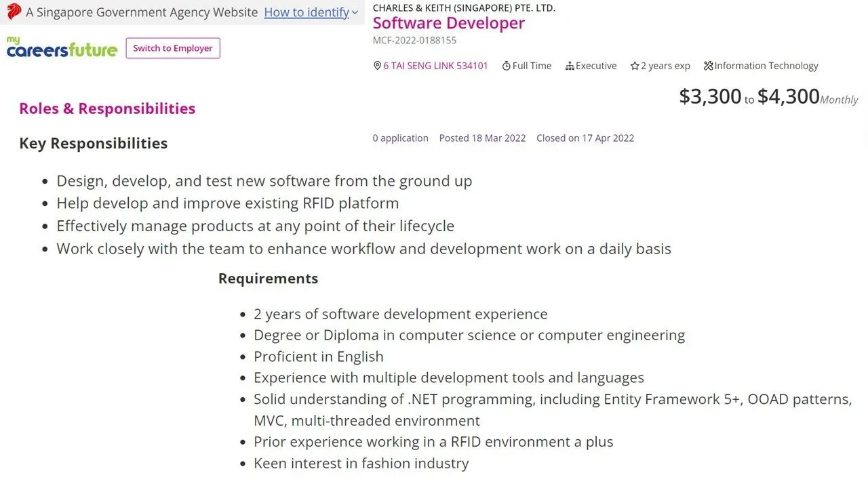Click the Requirements subheading

(x=268, y=279)
